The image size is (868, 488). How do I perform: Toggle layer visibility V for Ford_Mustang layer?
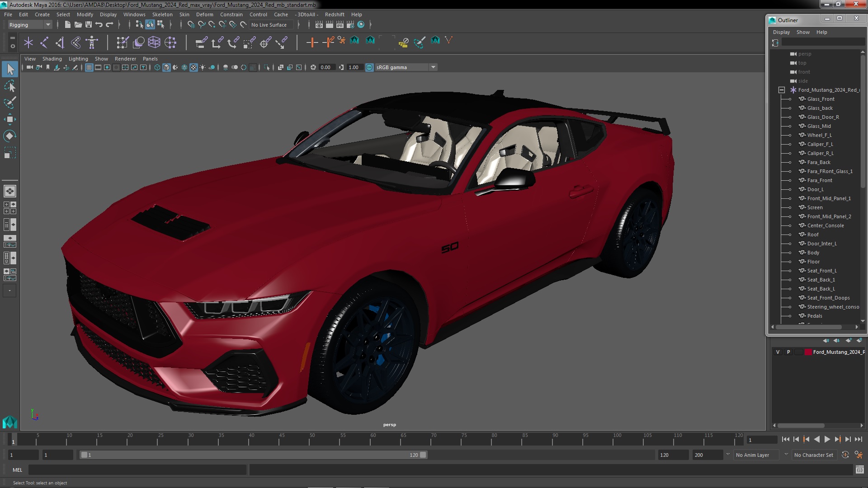(x=778, y=352)
